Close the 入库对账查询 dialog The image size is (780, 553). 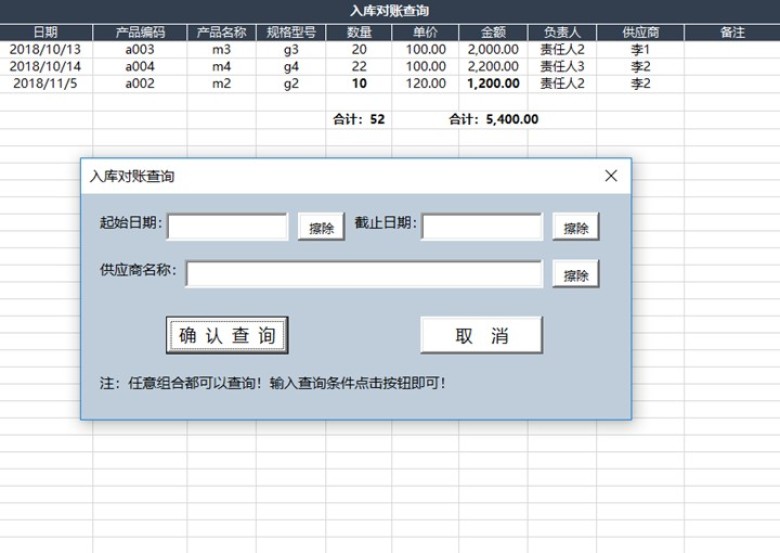click(611, 176)
